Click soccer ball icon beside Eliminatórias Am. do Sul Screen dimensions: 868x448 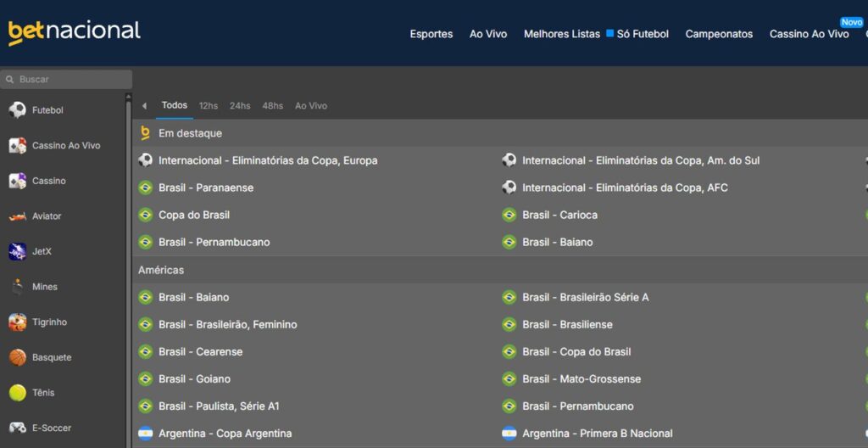point(509,160)
